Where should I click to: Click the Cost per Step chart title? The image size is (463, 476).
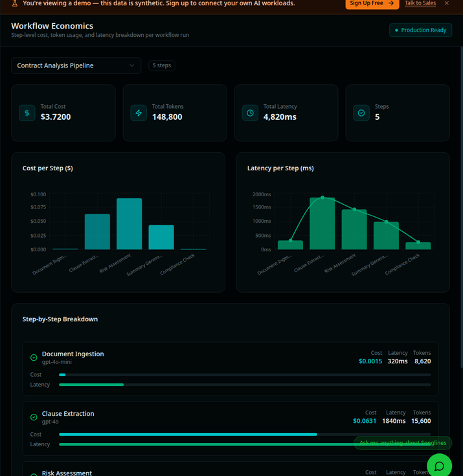[x=48, y=168]
